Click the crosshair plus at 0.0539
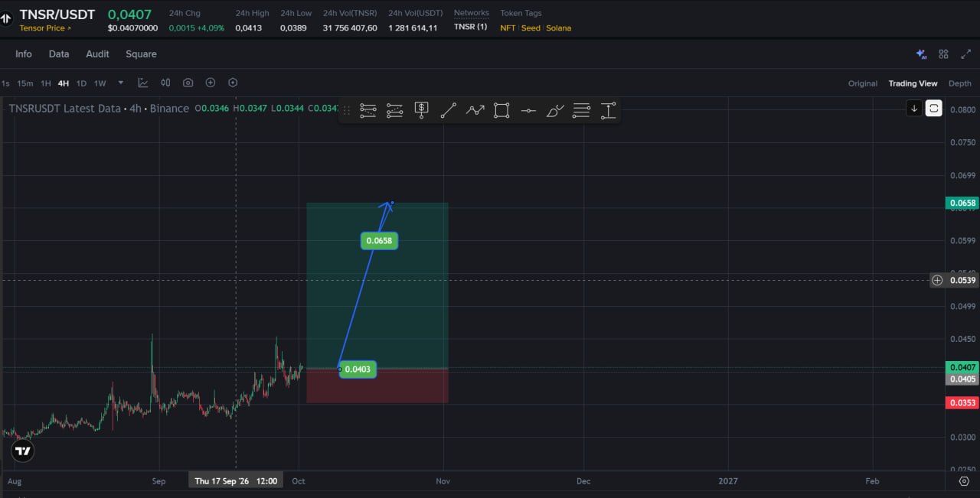Viewport: 980px width, 498px height. 937,280
